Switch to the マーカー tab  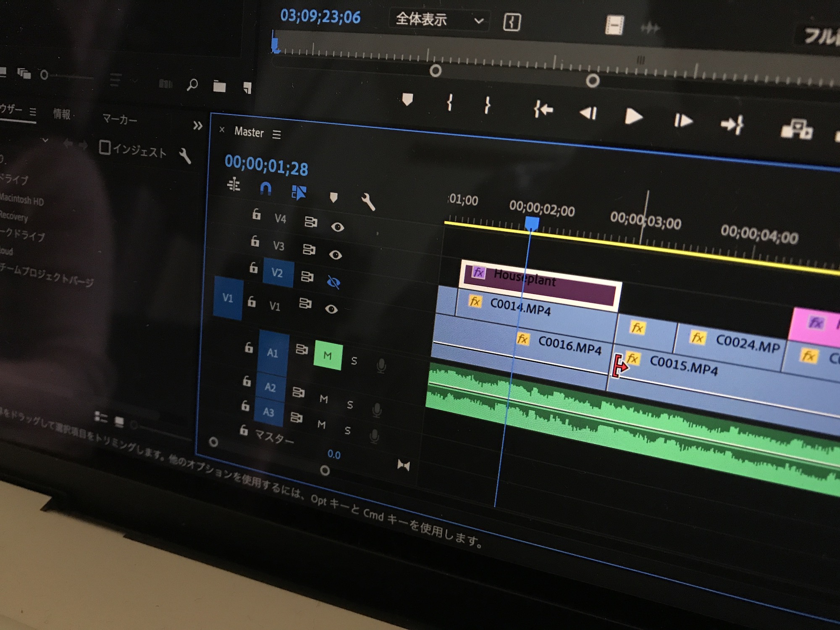coord(120,119)
